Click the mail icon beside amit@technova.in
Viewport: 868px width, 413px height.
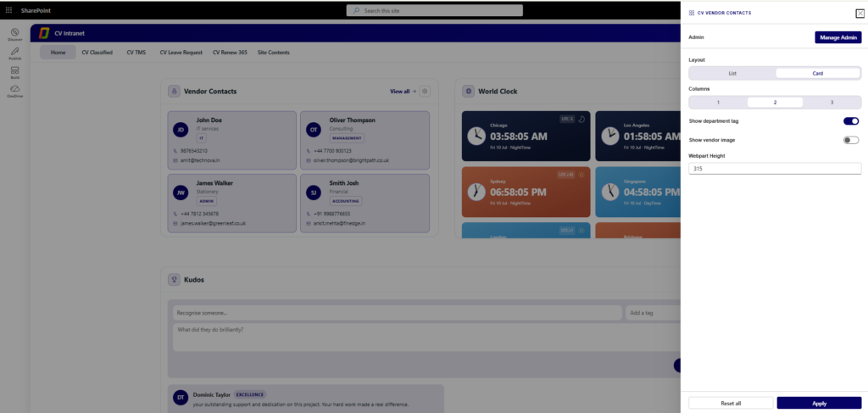[175, 160]
